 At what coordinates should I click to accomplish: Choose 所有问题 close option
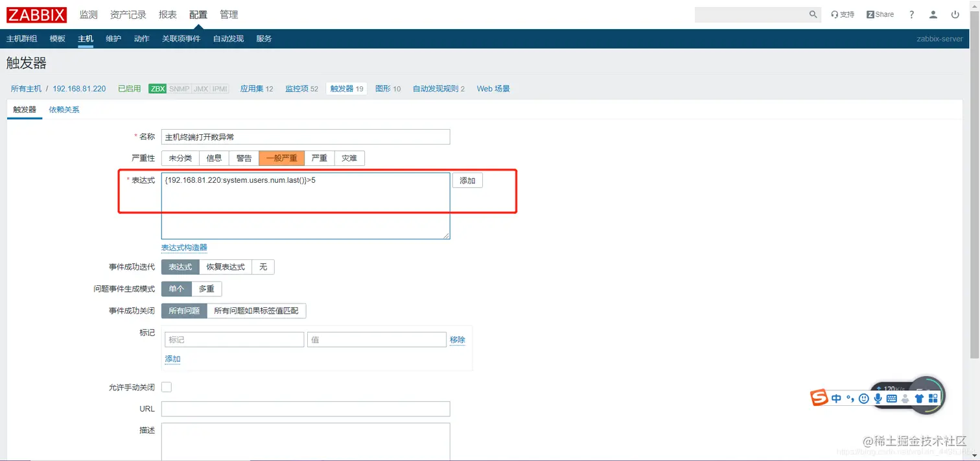point(184,311)
